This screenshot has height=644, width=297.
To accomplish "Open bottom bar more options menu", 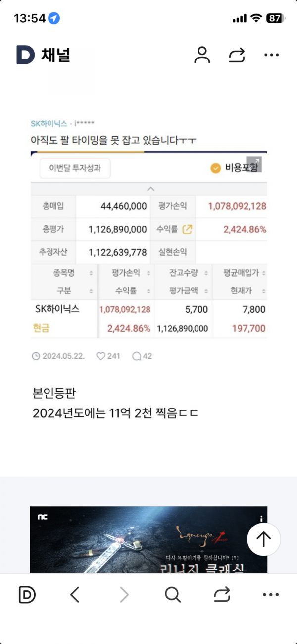I will 271,594.
